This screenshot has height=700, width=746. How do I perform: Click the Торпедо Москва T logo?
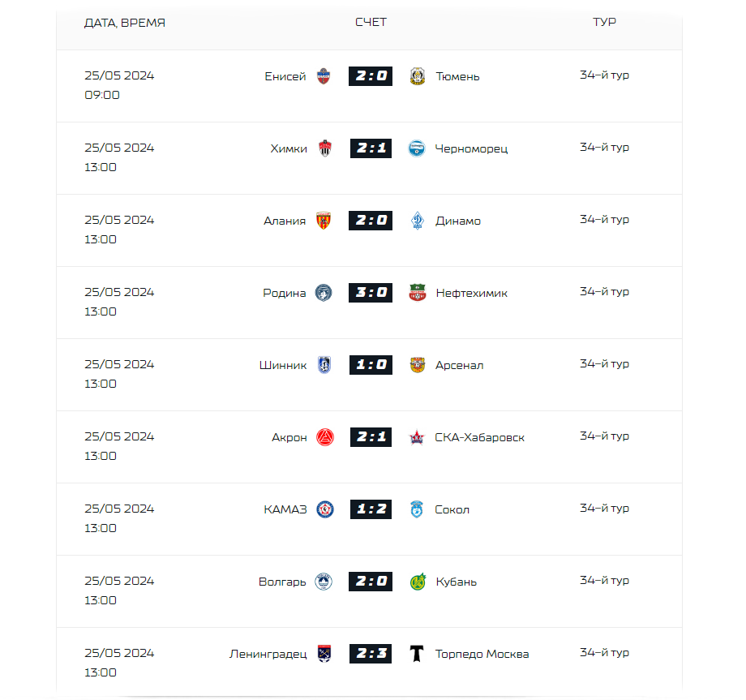click(417, 654)
